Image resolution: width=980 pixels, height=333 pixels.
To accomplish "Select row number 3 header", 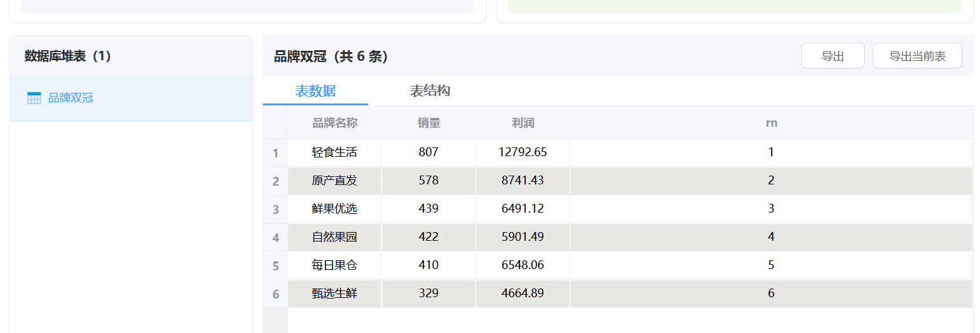I will (x=275, y=209).
